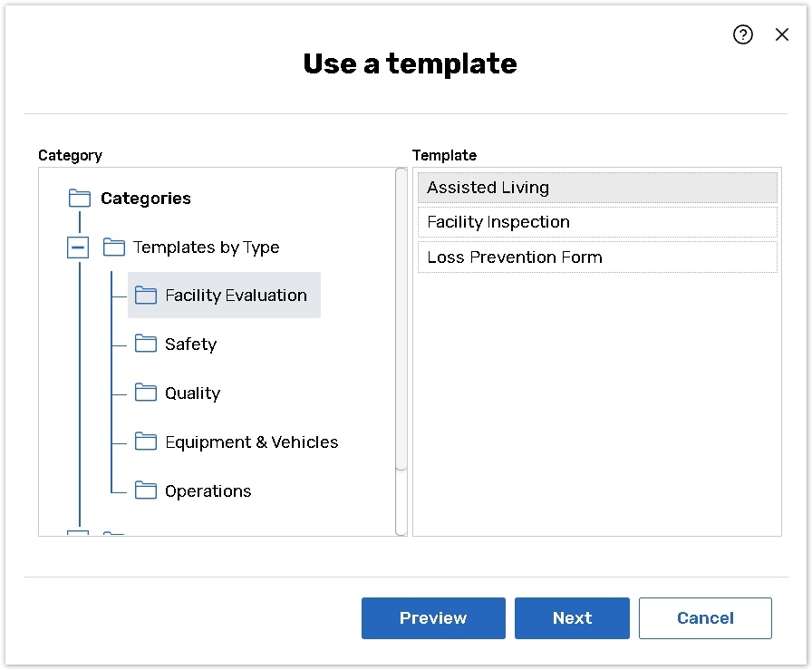Click the Categories folder icon
812x670 pixels.
[x=80, y=199]
